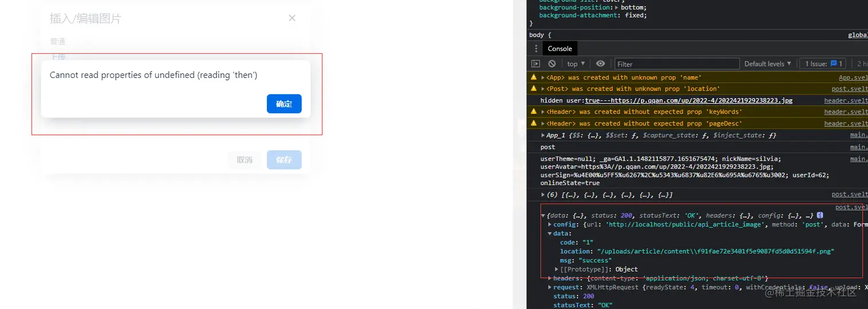
Task: Click the warning icon on the <Post> 'location' row
Action: pos(534,89)
